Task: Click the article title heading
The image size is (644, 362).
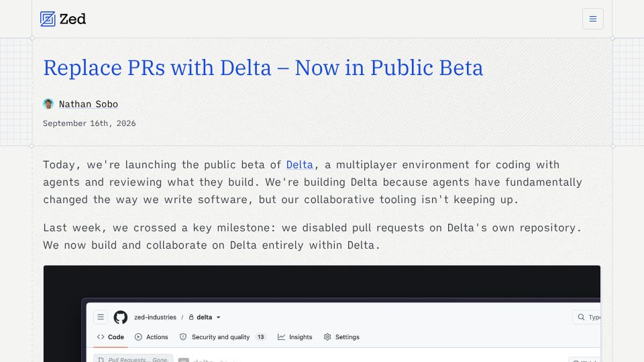Action: 263,68
